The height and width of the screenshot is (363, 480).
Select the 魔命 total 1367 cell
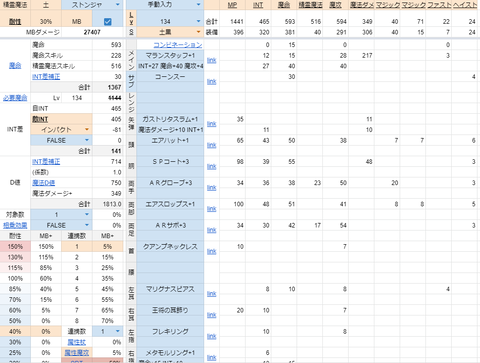point(108,87)
